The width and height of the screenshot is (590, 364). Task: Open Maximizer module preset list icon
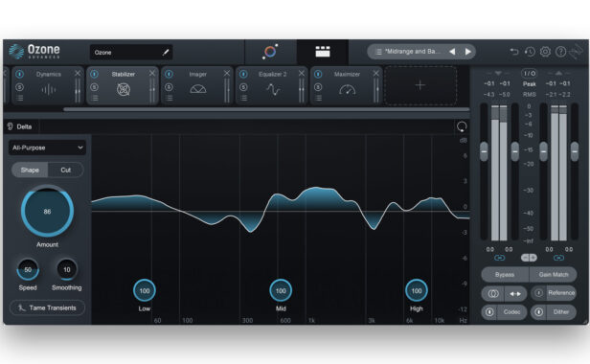318,99
